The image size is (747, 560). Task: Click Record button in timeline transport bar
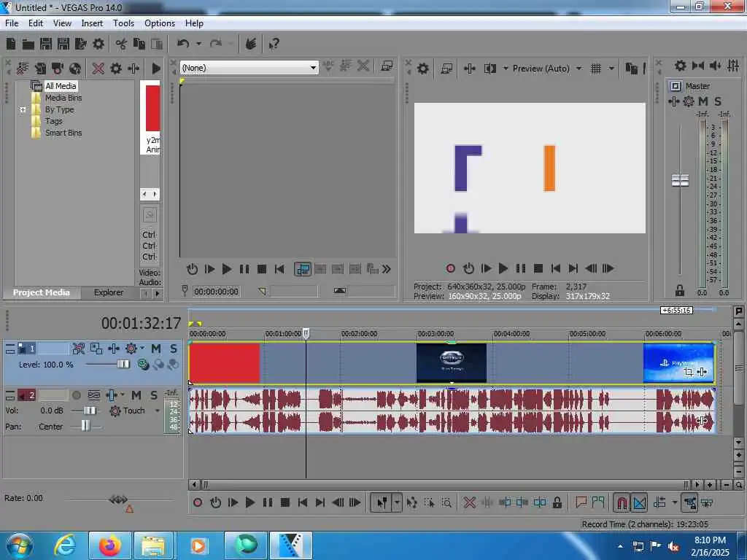click(198, 502)
